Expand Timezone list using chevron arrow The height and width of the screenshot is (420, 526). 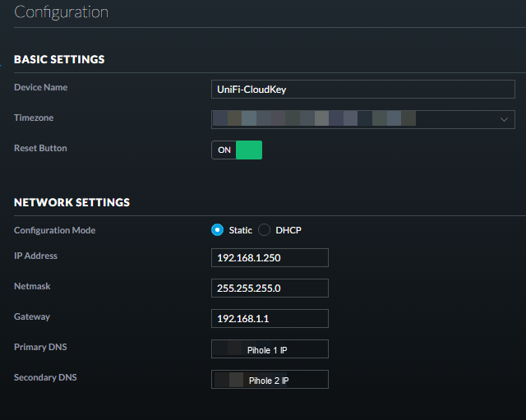[x=504, y=120]
